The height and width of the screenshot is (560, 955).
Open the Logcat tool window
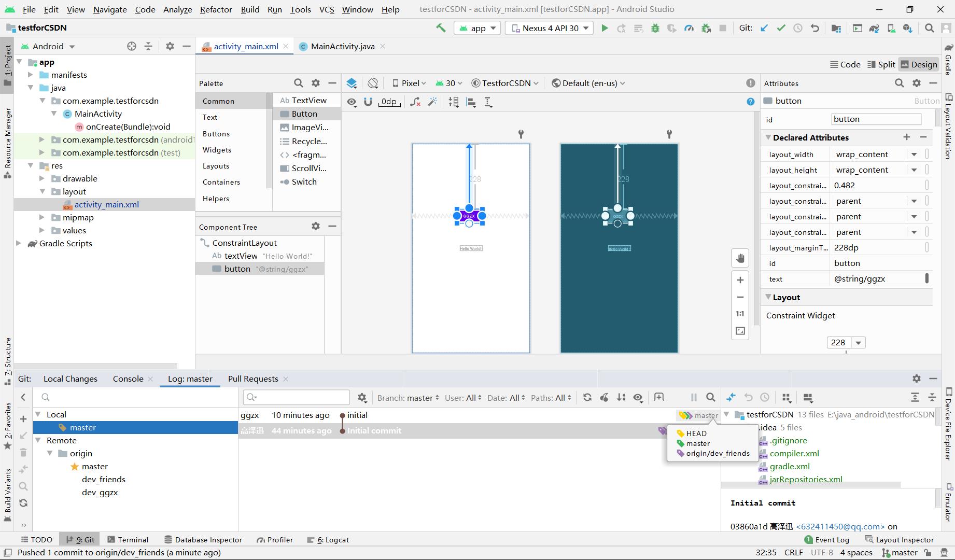pyautogui.click(x=328, y=539)
